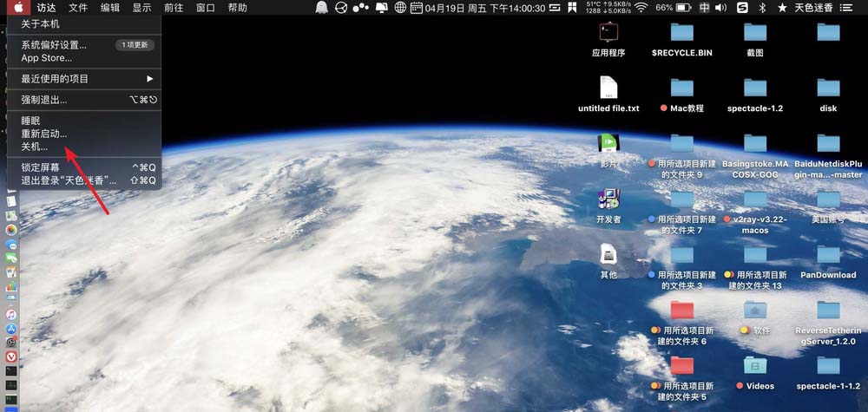Open the 前往 (Go) menu
The height and width of the screenshot is (412, 868).
[x=174, y=8]
